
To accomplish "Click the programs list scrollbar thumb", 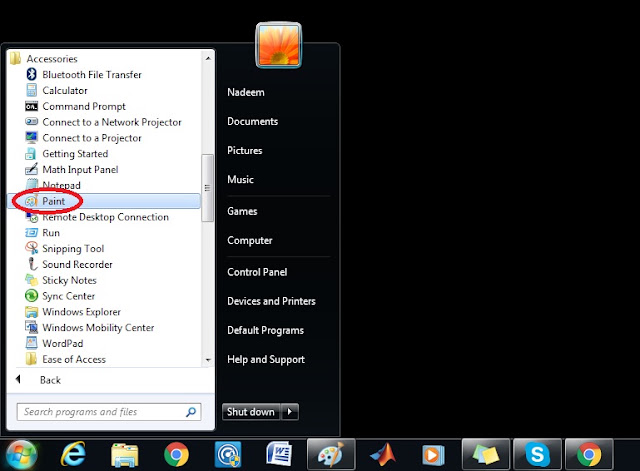I will pyautogui.click(x=207, y=188).
